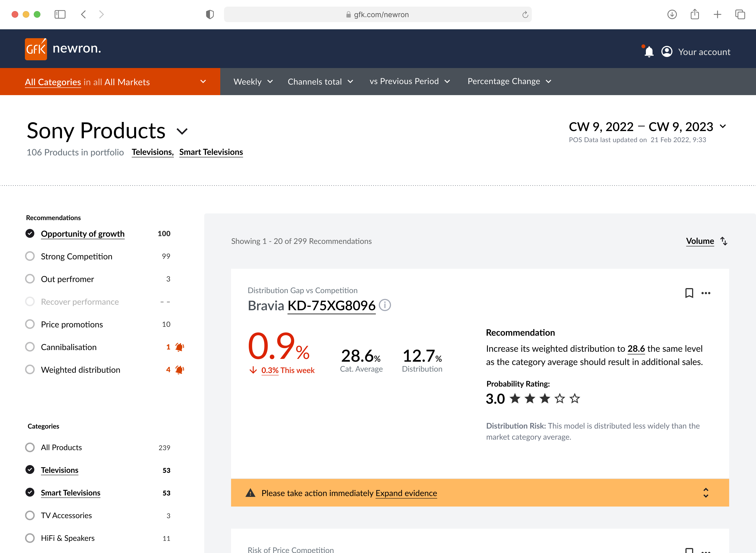Open the browser share icon
The width and height of the screenshot is (756, 553).
pos(695,14)
